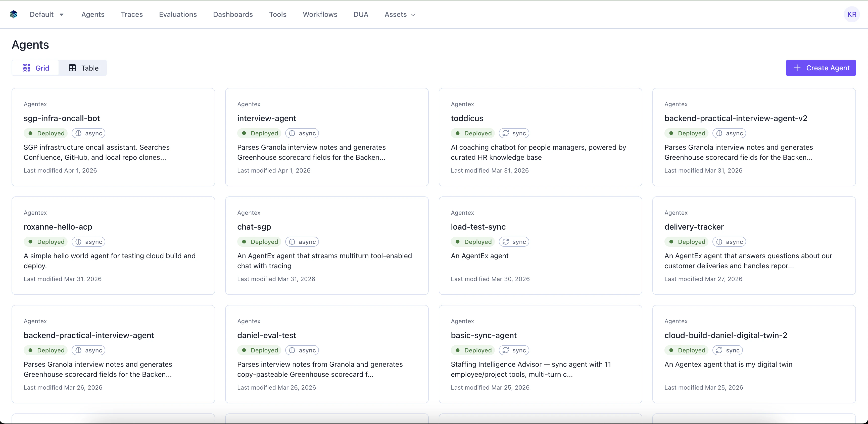Select the Grid view icon
868x424 pixels.
click(x=26, y=68)
